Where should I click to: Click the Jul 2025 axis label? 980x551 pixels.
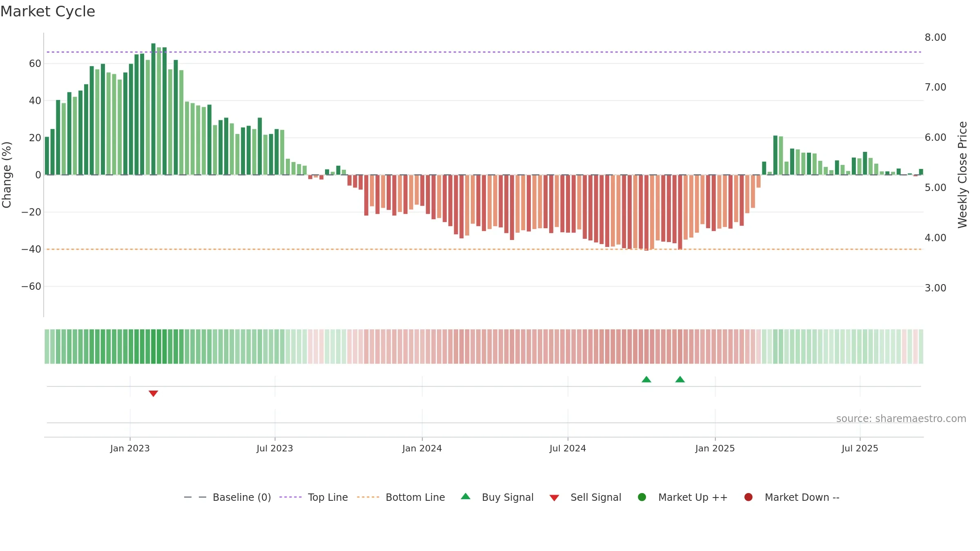point(860,449)
